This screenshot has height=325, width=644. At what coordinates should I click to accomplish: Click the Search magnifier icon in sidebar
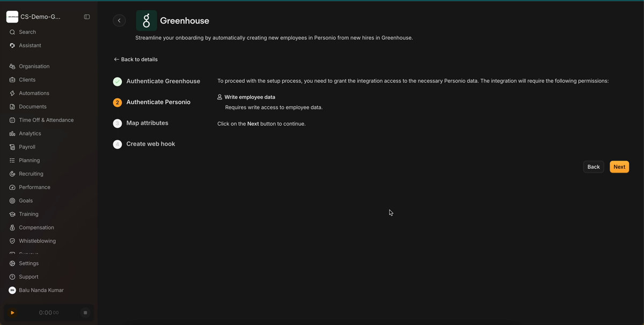pos(12,32)
